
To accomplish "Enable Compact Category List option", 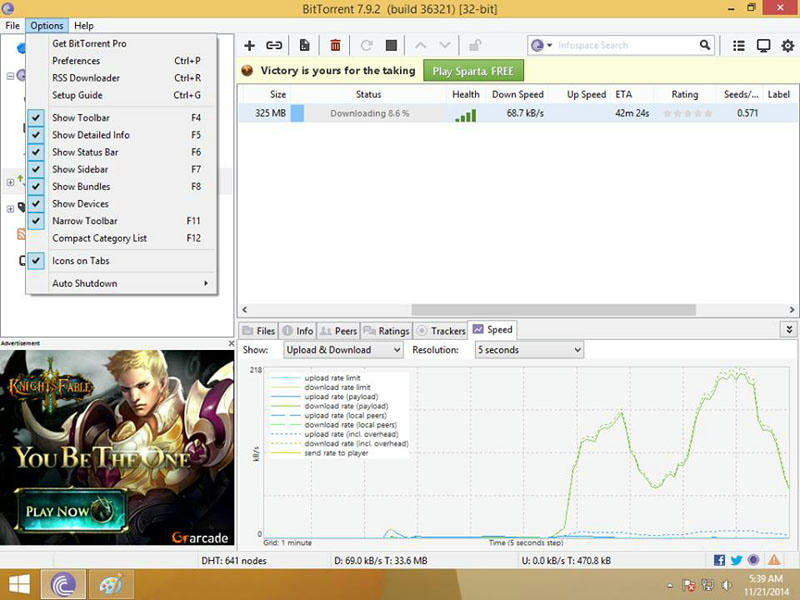I will pos(121,238).
